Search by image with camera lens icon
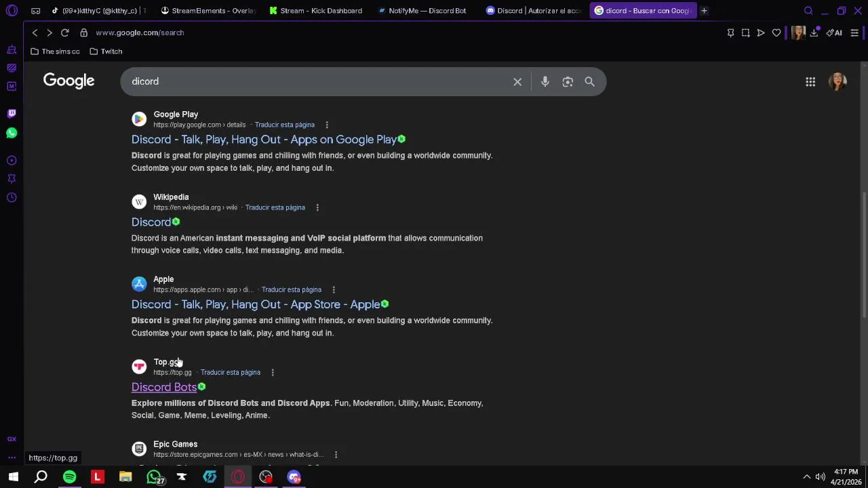The width and height of the screenshot is (868, 488). (568, 82)
